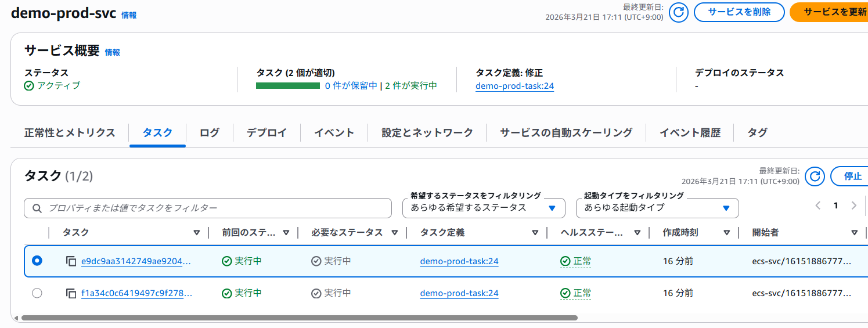Sort by タスク column sort arrow
The height and width of the screenshot is (328, 868).
click(196, 233)
